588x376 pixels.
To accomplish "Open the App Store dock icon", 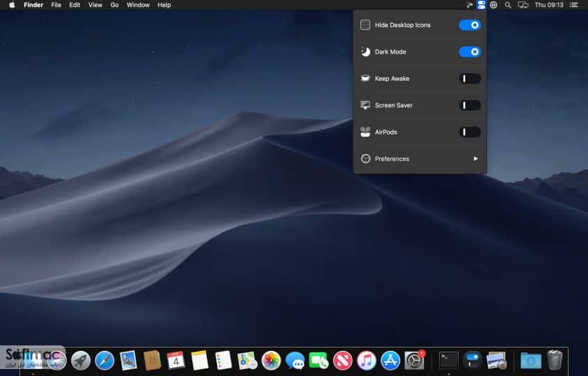I will [390, 361].
